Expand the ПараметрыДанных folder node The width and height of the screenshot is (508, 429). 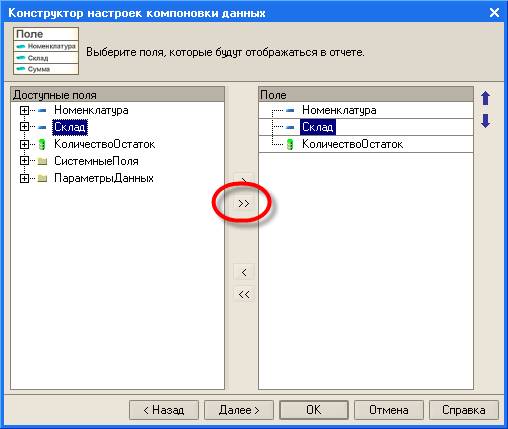24,178
